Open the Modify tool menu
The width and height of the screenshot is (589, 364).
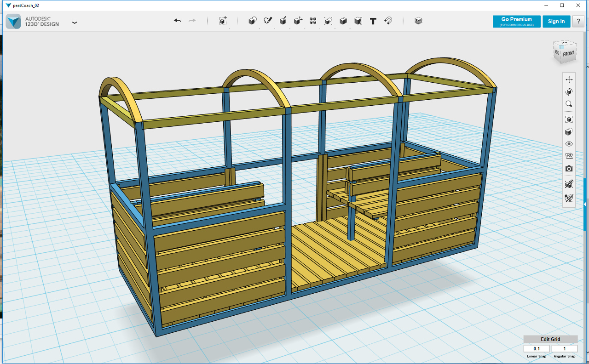point(298,21)
